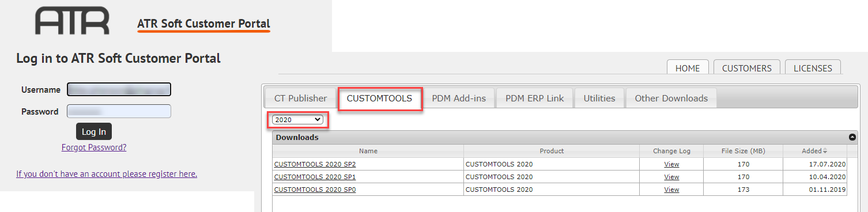The image size is (868, 212).
Task: Open the year 2020 dropdown
Action: pyautogui.click(x=297, y=119)
